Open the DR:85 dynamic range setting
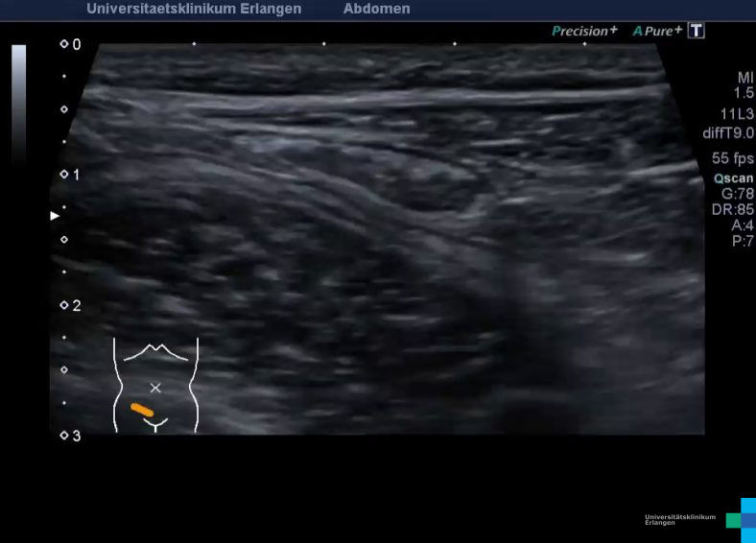The image size is (756, 543). [x=733, y=209]
